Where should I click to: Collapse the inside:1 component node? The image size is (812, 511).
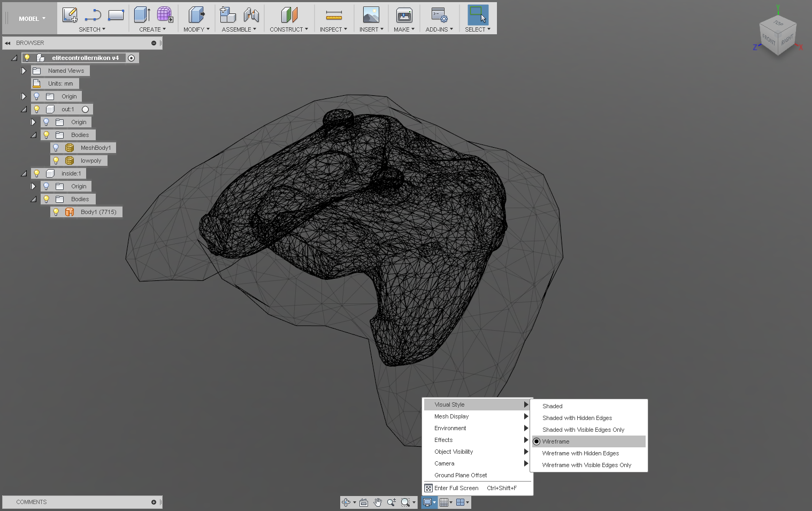[24, 173]
